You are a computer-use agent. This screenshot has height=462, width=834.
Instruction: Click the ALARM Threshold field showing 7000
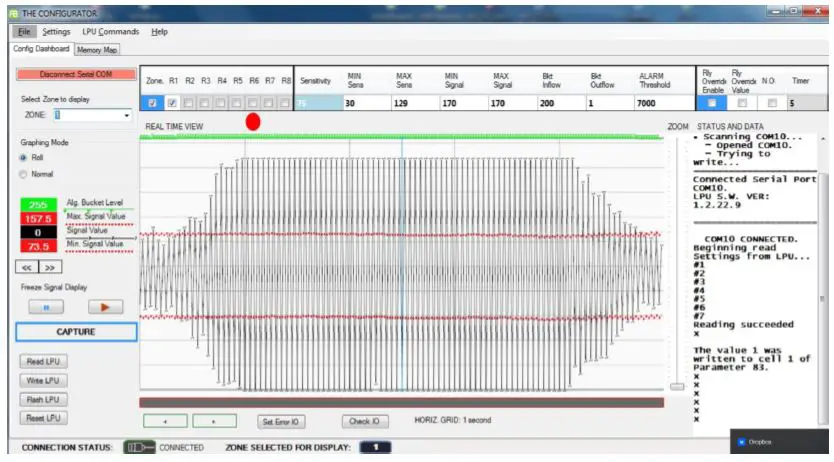pos(664,103)
